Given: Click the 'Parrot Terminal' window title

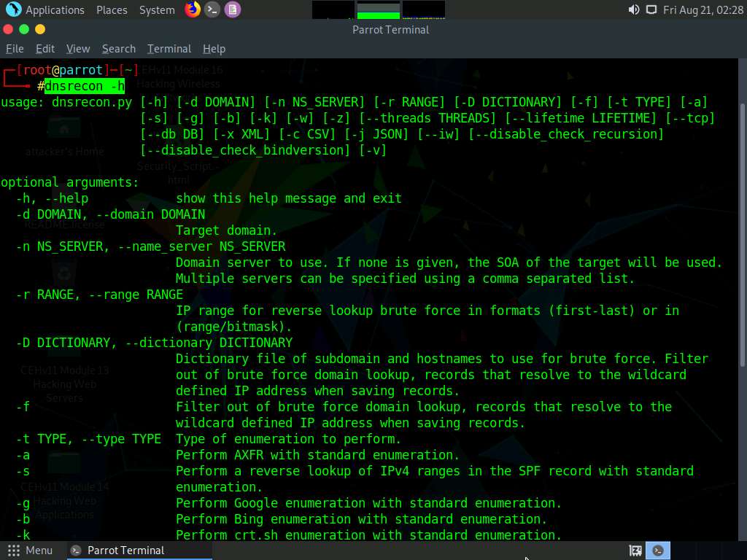Looking at the screenshot, I should (391, 30).
